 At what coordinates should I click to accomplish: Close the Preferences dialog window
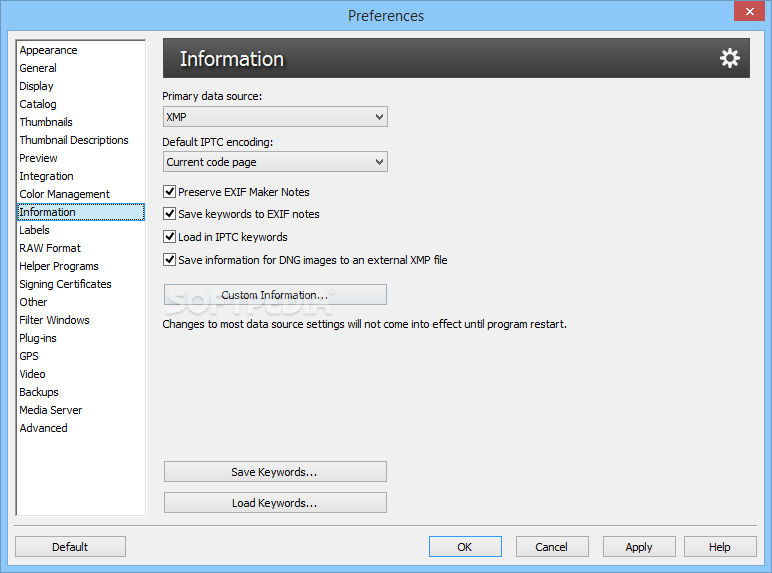(x=749, y=11)
